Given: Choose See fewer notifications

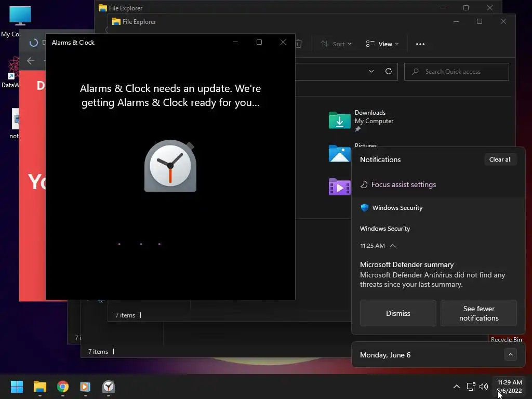Looking at the screenshot, I should (x=478, y=313).
